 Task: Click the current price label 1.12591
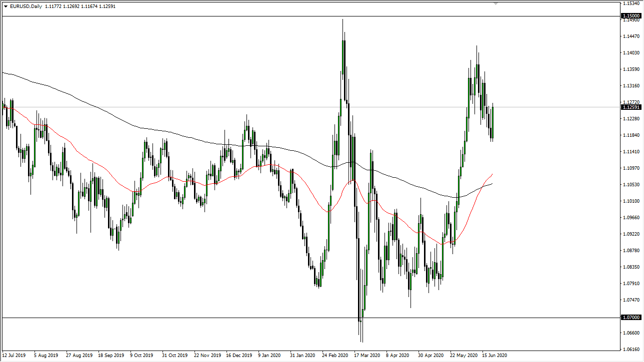(x=630, y=107)
